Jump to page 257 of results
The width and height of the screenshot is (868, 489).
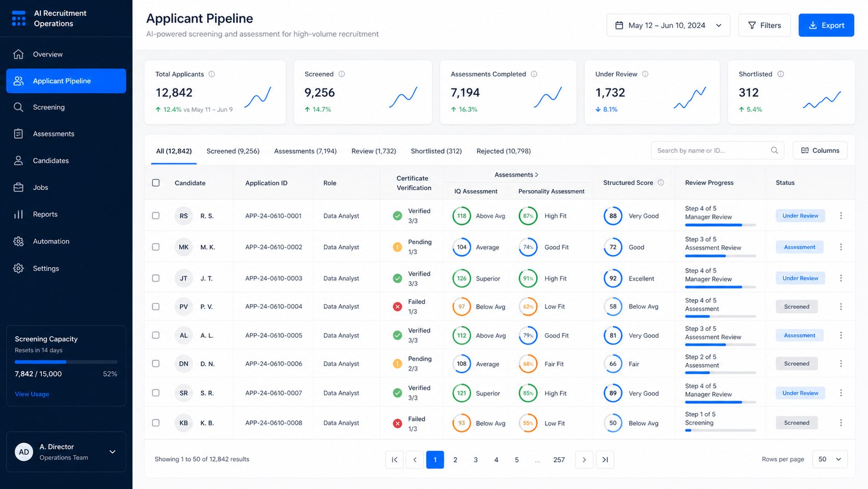tap(559, 460)
